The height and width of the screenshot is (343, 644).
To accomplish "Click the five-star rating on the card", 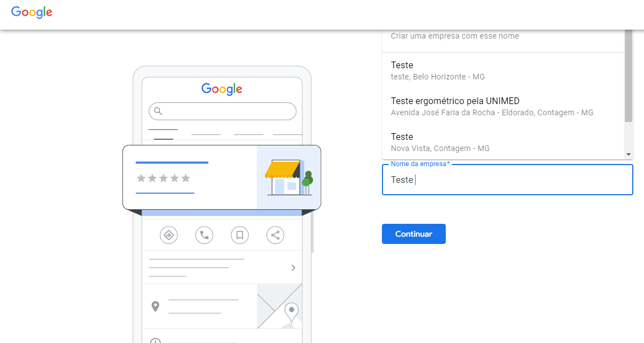I will pos(164,178).
